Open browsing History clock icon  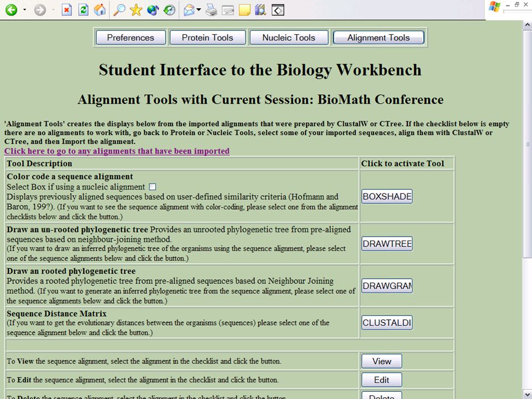(170, 10)
